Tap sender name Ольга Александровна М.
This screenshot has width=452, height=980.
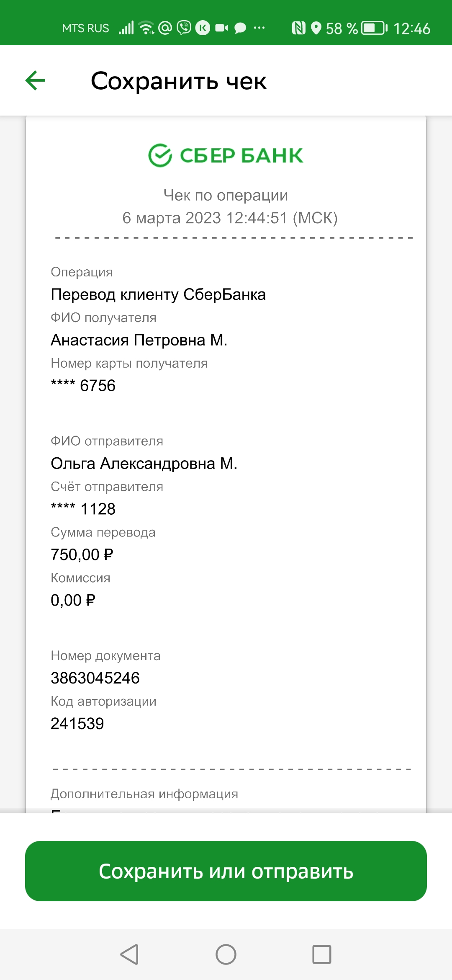pyautogui.click(x=144, y=464)
